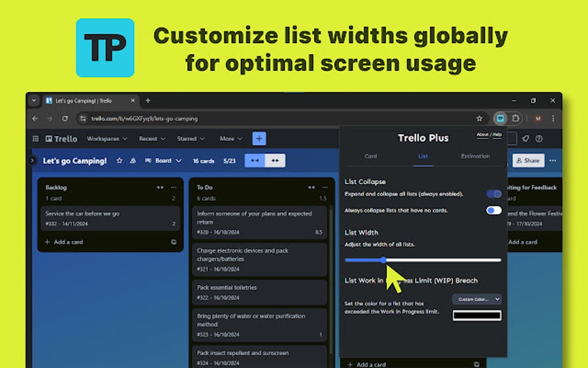588x368 pixels.
Task: Toggle 'Expand and collapse all lists' switch
Action: [x=493, y=195]
